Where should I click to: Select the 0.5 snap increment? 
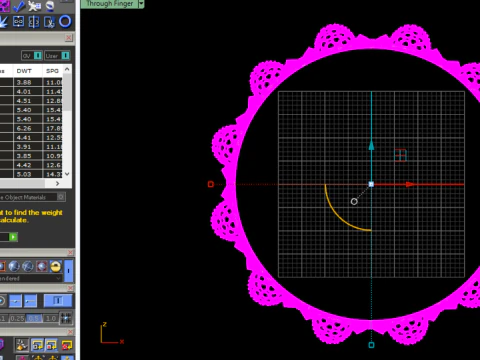[x=34, y=318]
